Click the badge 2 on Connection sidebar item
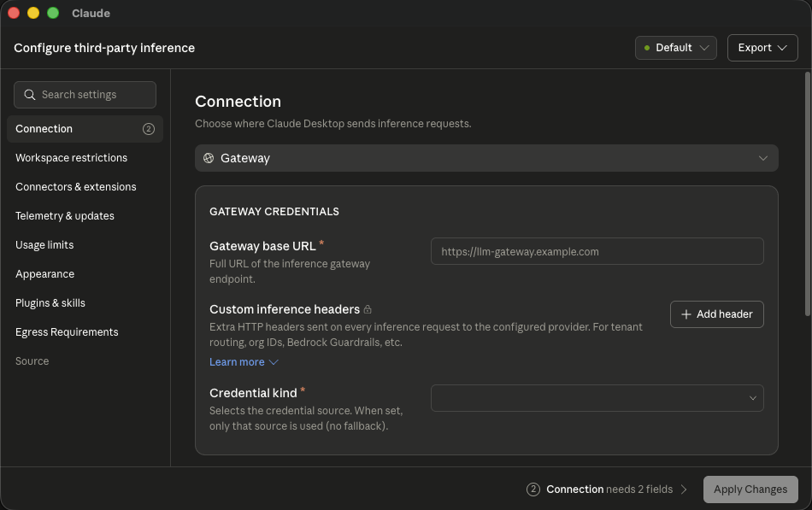 [149, 129]
